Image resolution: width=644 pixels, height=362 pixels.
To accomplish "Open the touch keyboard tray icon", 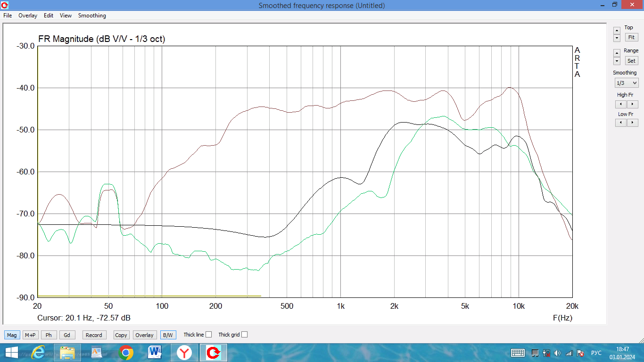I will point(518,353).
